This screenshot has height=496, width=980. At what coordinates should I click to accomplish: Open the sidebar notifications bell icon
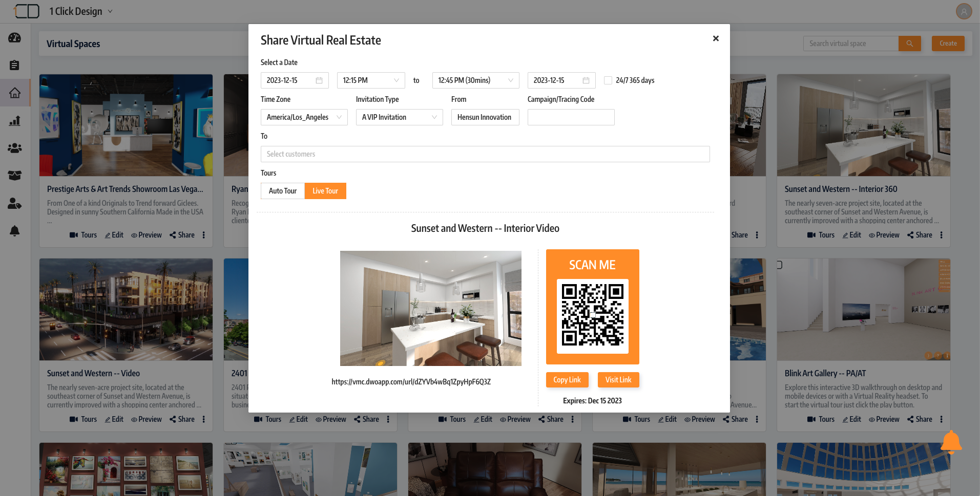[x=15, y=231]
